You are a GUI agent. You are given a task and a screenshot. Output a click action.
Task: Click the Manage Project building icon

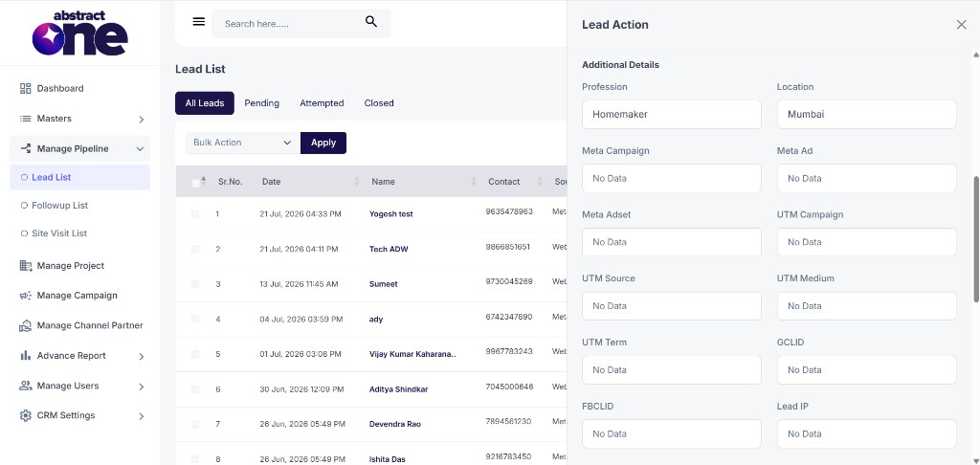(x=26, y=266)
